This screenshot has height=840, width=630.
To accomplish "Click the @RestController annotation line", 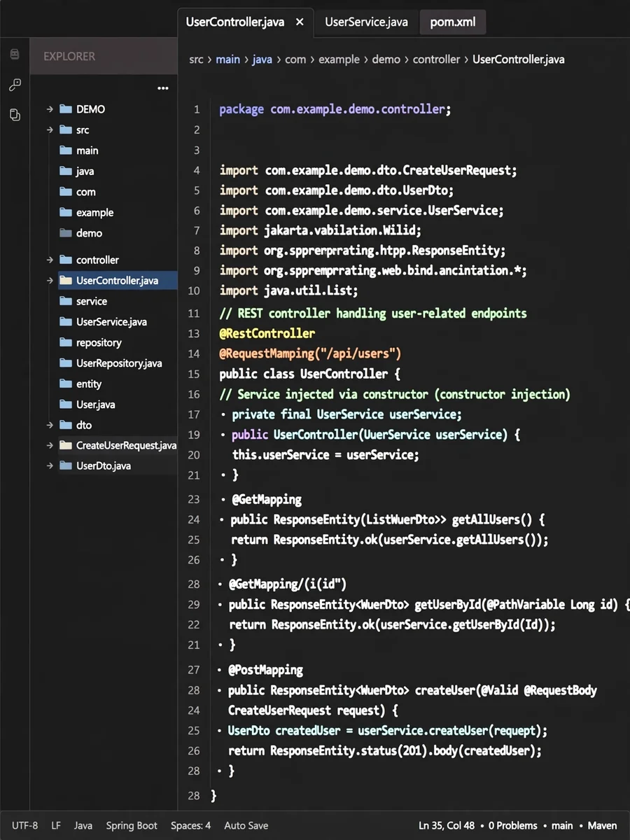I will tap(267, 333).
